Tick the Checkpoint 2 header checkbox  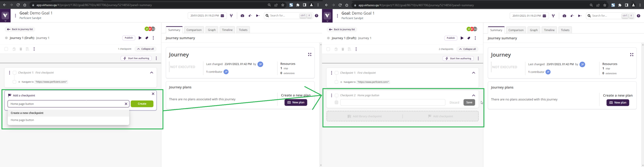[x=336, y=96]
